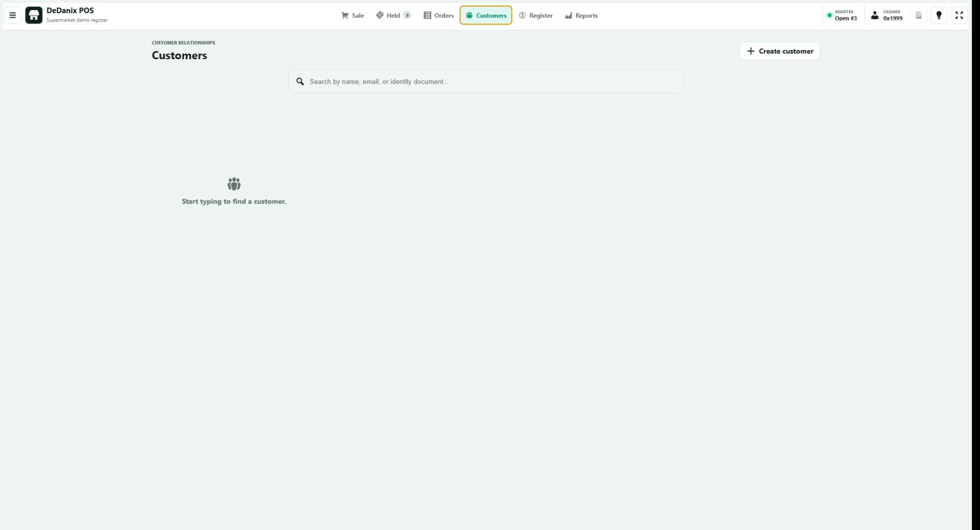Focus the customer search field

(x=486, y=82)
